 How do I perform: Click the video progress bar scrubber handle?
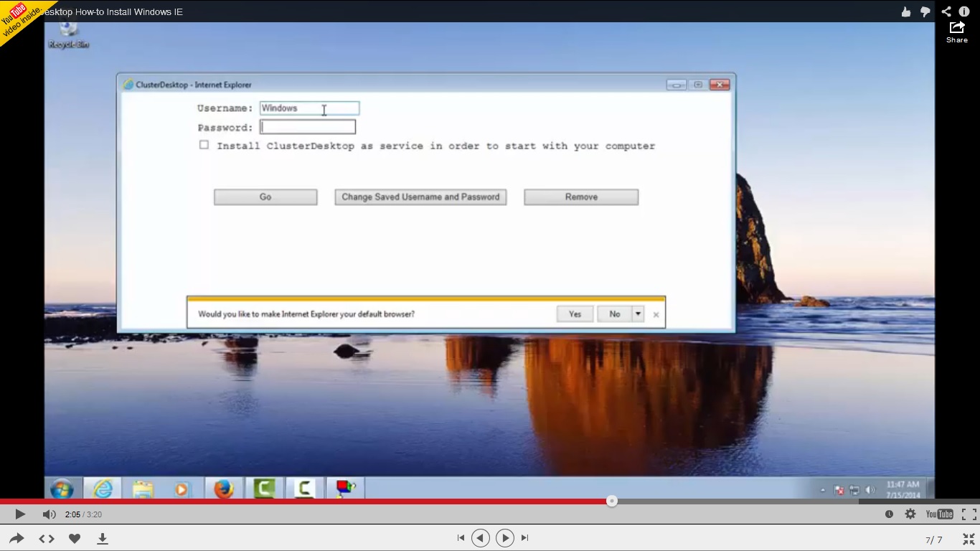(611, 501)
